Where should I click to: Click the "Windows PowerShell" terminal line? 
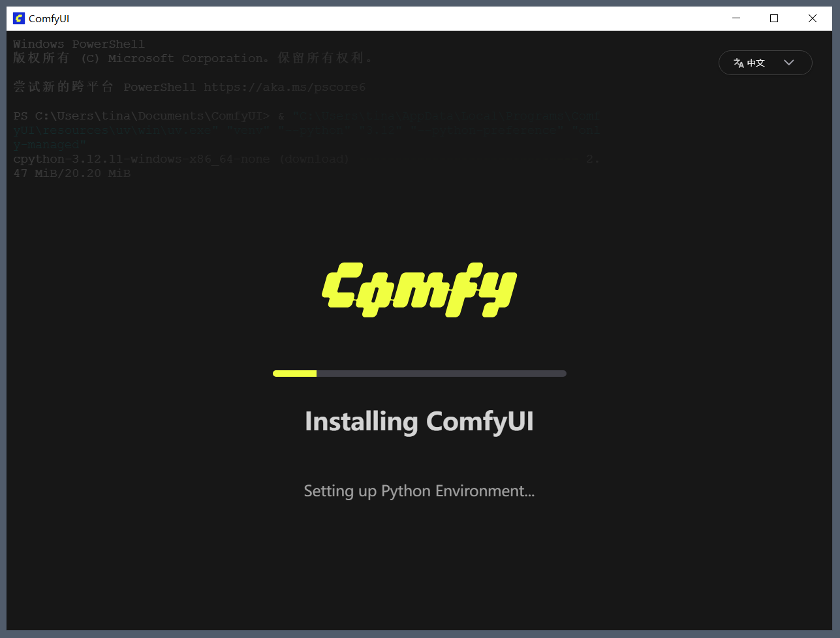79,44
